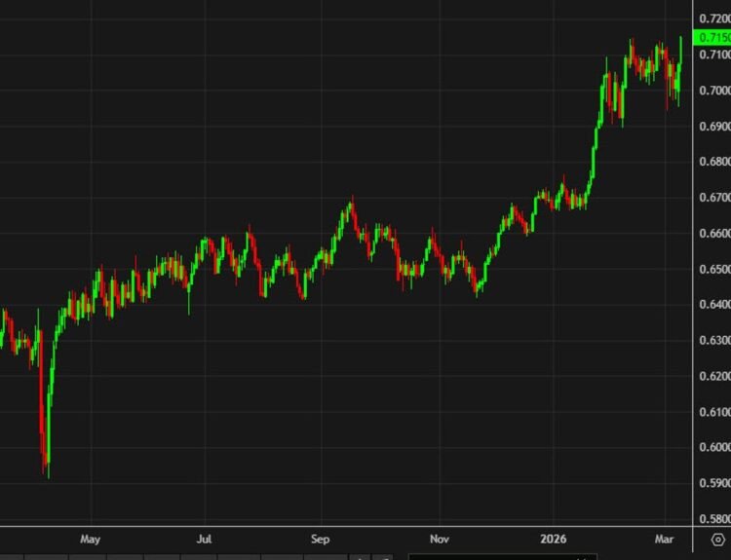Click the 0.7200 price axis label
This screenshot has width=731, height=560.
[714, 19]
